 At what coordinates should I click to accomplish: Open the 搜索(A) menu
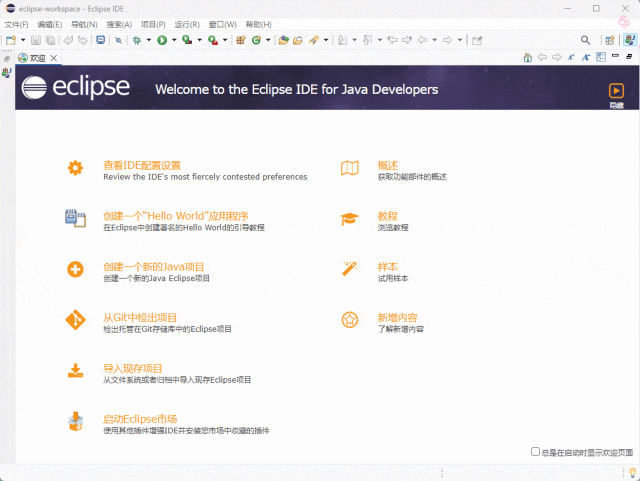coord(119,24)
